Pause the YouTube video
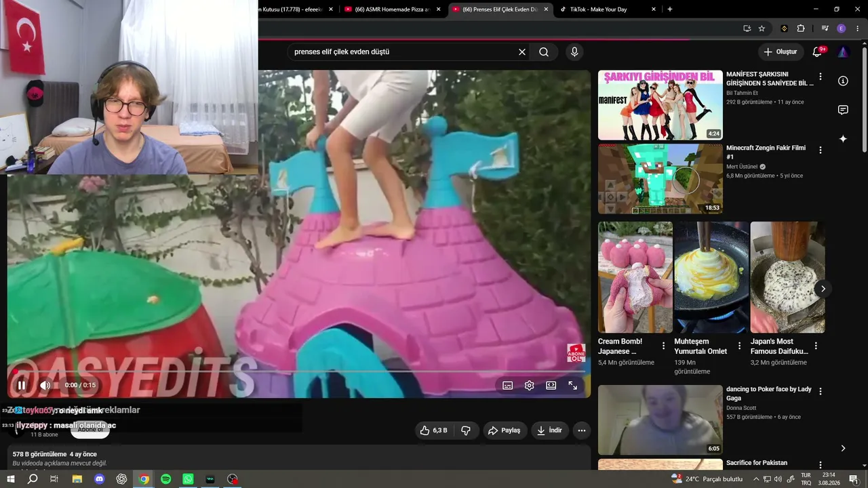The height and width of the screenshot is (488, 868). 21,385
